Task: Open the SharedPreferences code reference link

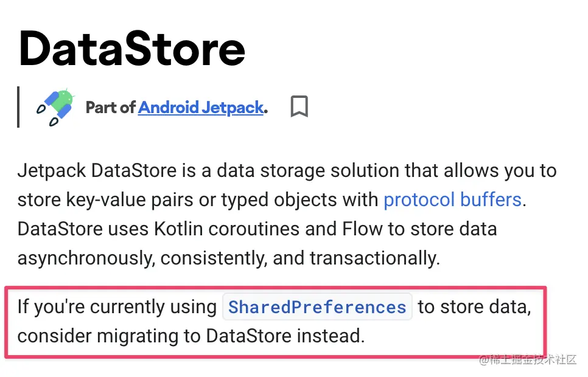Action: pyautogui.click(x=317, y=307)
